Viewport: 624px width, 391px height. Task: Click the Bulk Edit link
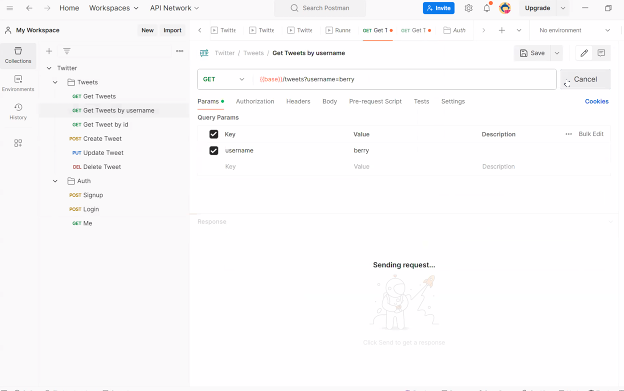(591, 134)
